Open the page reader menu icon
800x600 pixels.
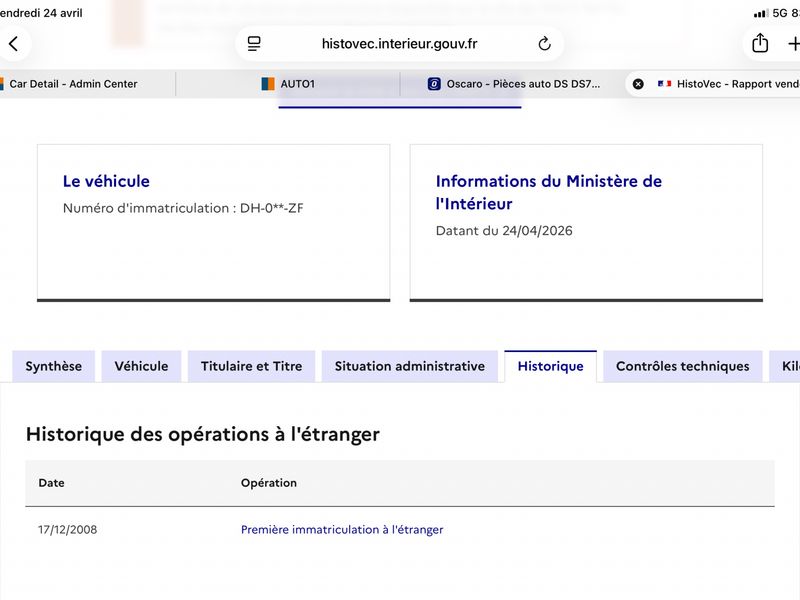tap(254, 44)
